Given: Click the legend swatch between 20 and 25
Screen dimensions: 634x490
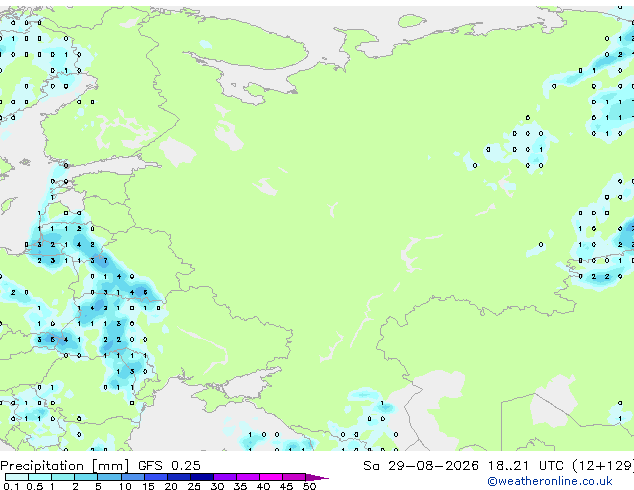Looking at the screenshot, I should 179,477.
